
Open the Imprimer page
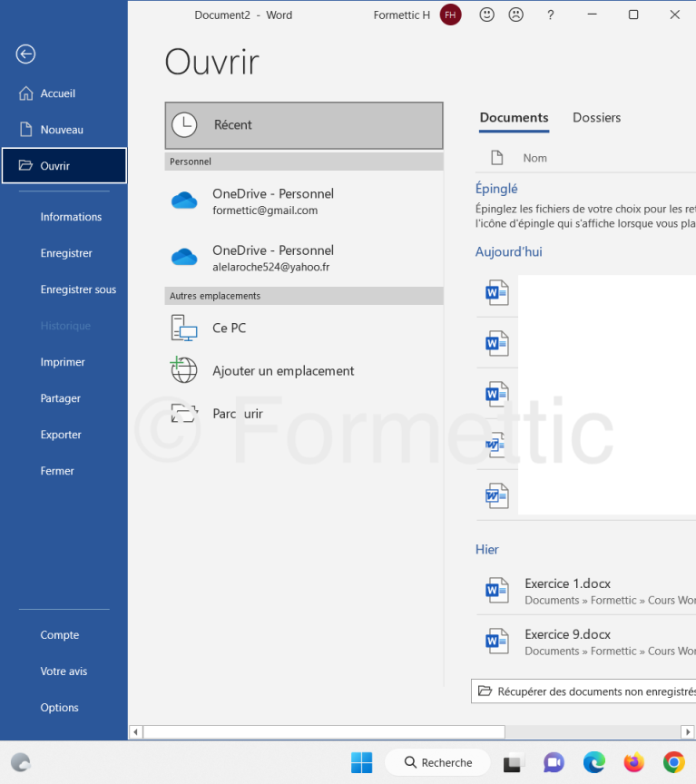(63, 362)
